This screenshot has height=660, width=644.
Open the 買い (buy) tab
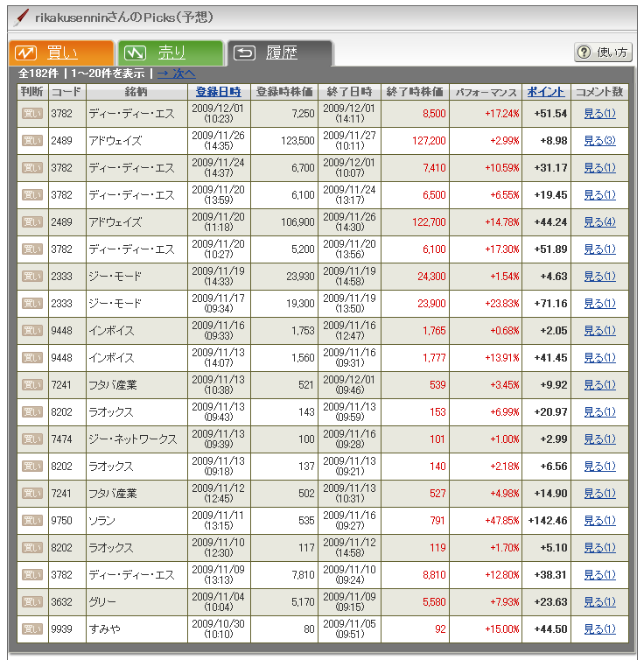59,53
